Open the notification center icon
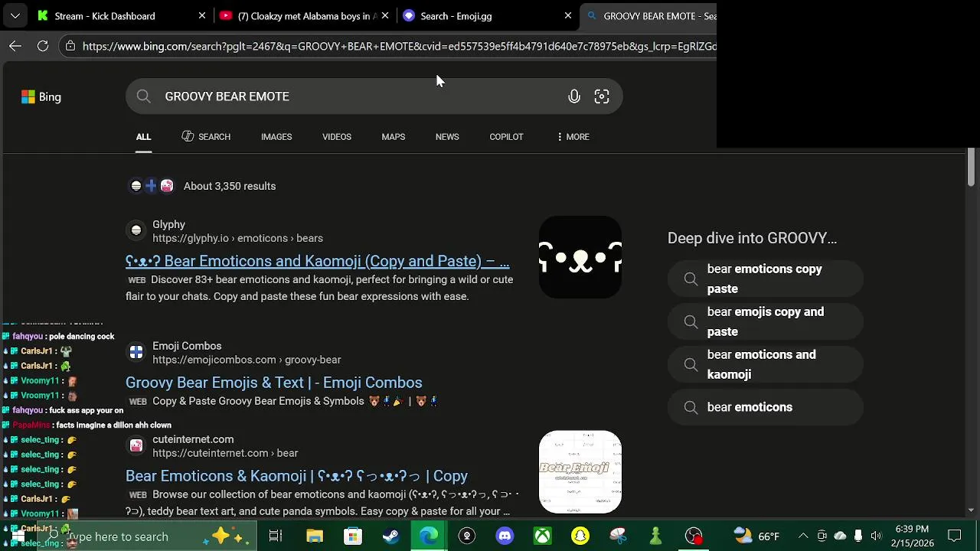The height and width of the screenshot is (551, 980). point(955,536)
